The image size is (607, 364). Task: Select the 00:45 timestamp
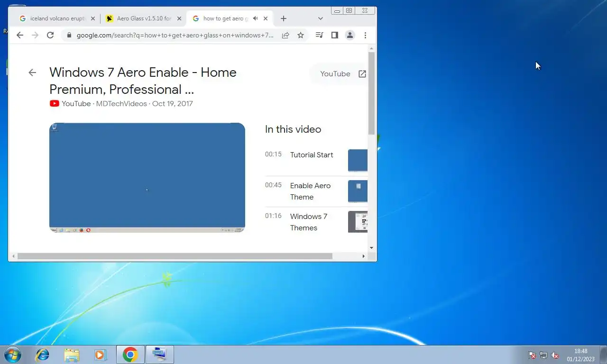pos(273,185)
